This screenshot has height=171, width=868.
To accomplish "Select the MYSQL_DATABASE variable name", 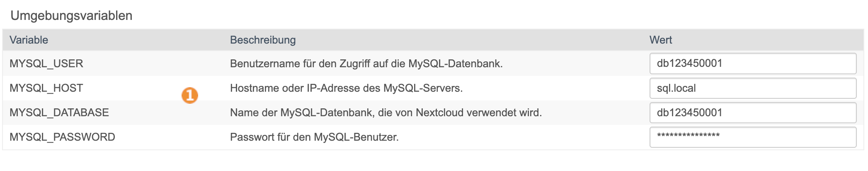I will click(59, 112).
